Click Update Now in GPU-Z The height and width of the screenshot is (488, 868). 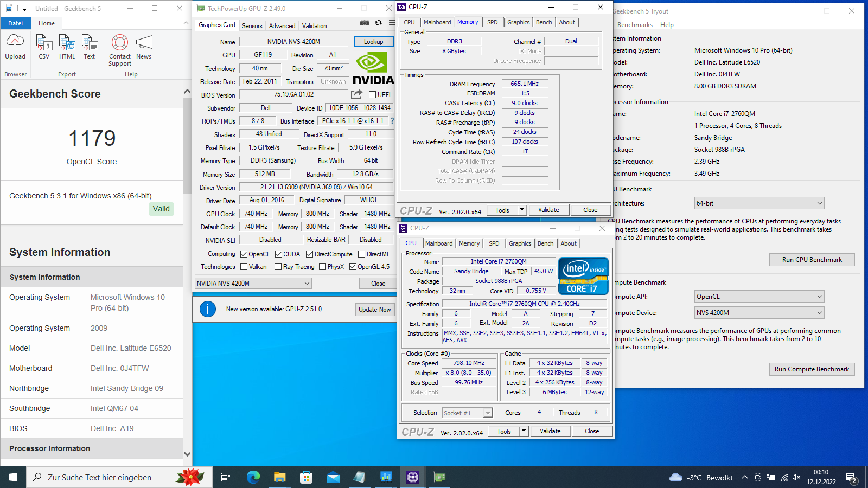click(x=374, y=309)
